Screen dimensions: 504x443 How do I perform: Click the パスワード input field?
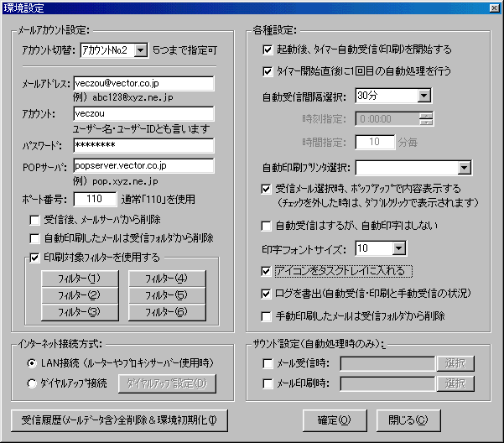pyautogui.click(x=143, y=145)
